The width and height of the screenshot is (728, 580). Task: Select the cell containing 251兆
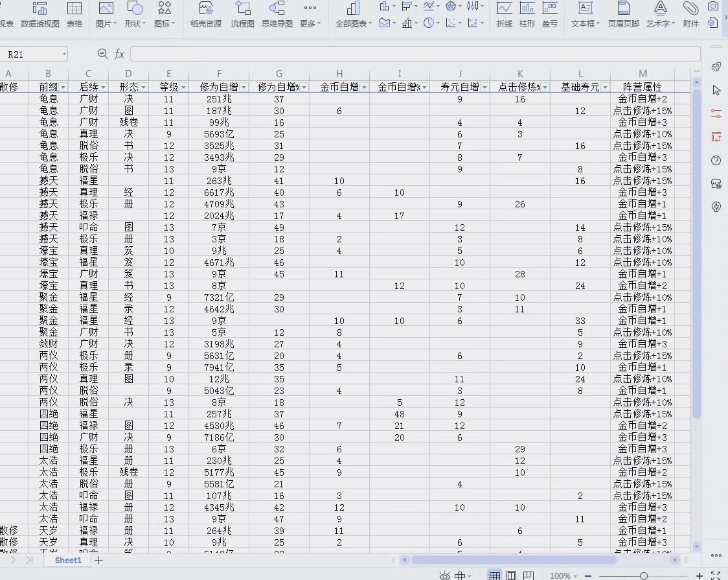click(x=219, y=99)
